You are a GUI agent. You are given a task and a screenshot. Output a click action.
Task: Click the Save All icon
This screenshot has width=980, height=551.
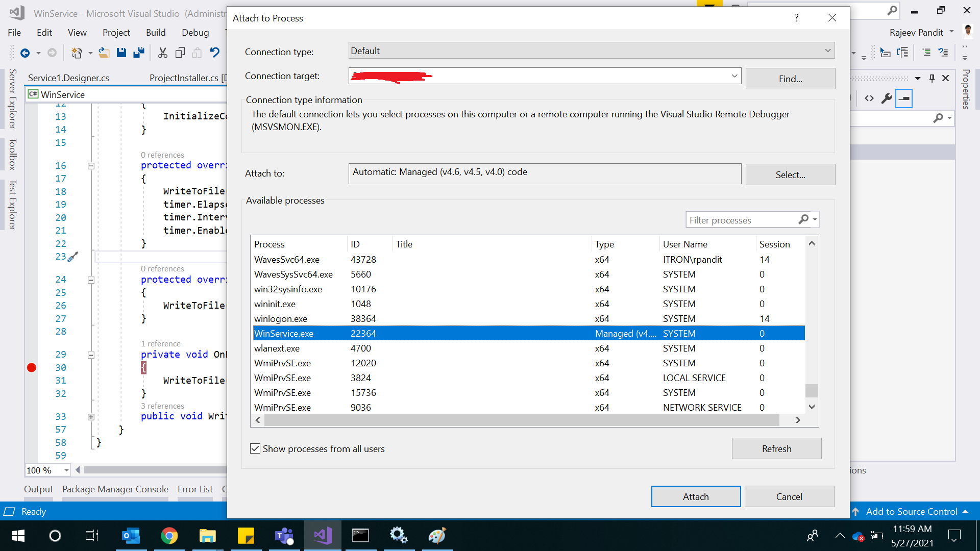[x=138, y=53]
